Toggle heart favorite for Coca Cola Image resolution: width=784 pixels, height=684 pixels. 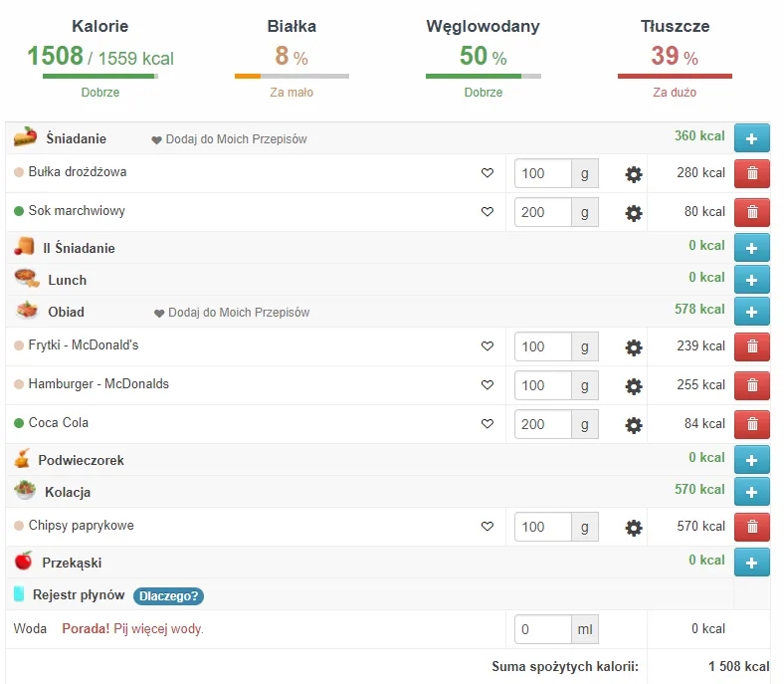click(488, 424)
